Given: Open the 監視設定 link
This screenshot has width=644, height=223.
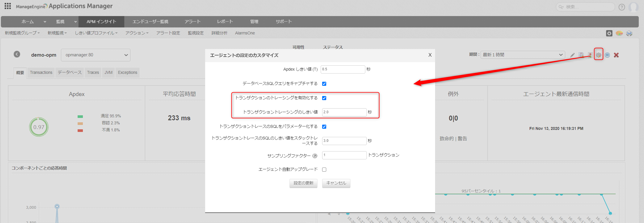Looking at the screenshot, I should coord(196,33).
